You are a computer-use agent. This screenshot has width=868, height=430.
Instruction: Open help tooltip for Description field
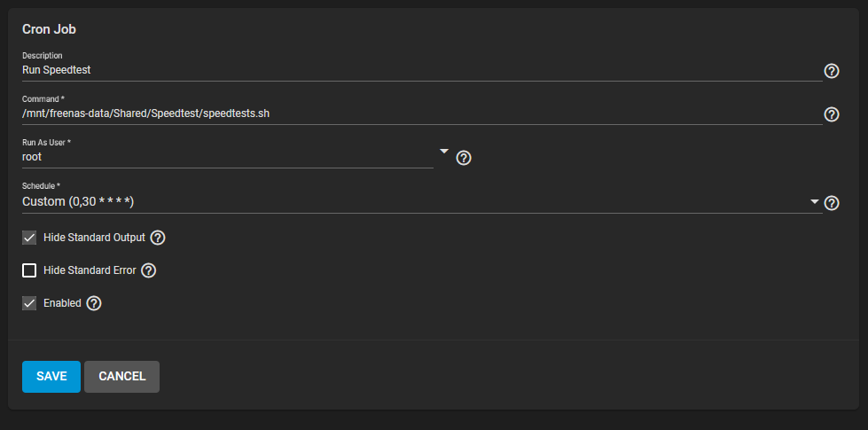[x=832, y=71]
